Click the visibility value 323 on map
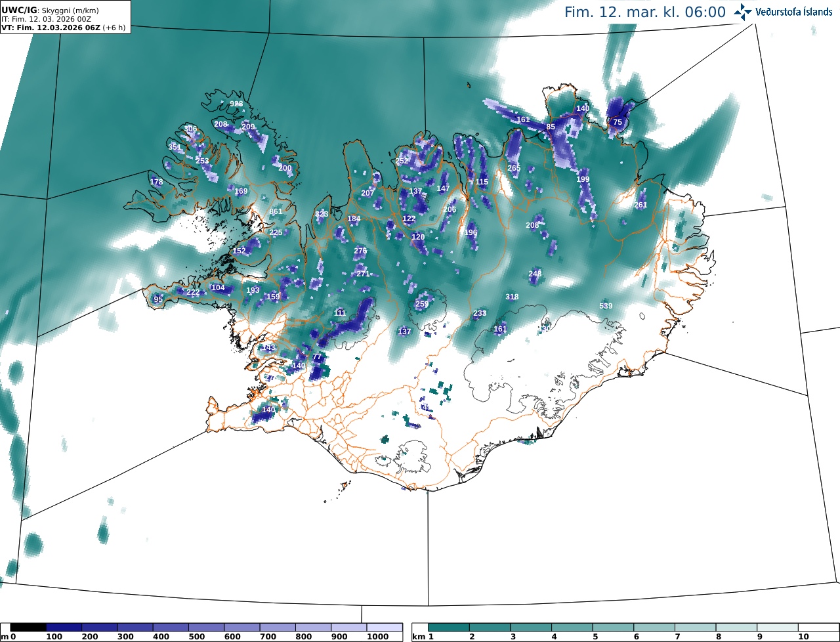 (x=322, y=214)
